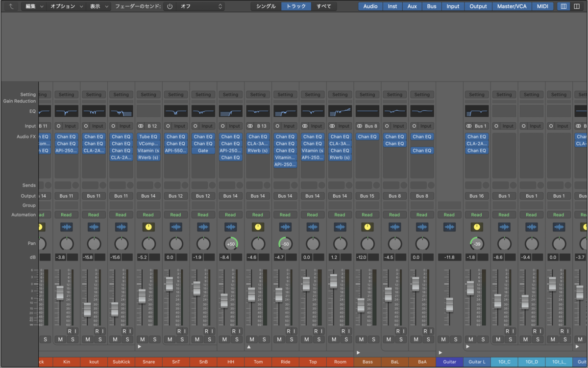The image size is (588, 368).
Task: Click the BaL track waveform icon
Action: click(x=394, y=227)
